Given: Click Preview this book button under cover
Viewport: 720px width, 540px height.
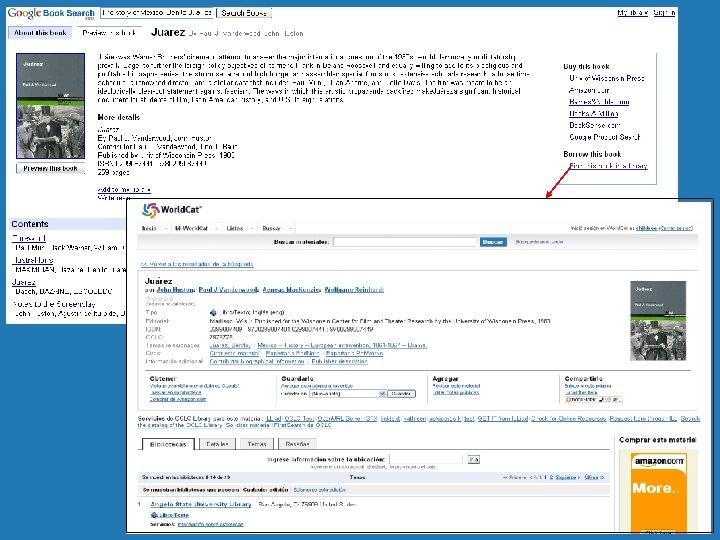Looking at the screenshot, I should click(51, 169).
